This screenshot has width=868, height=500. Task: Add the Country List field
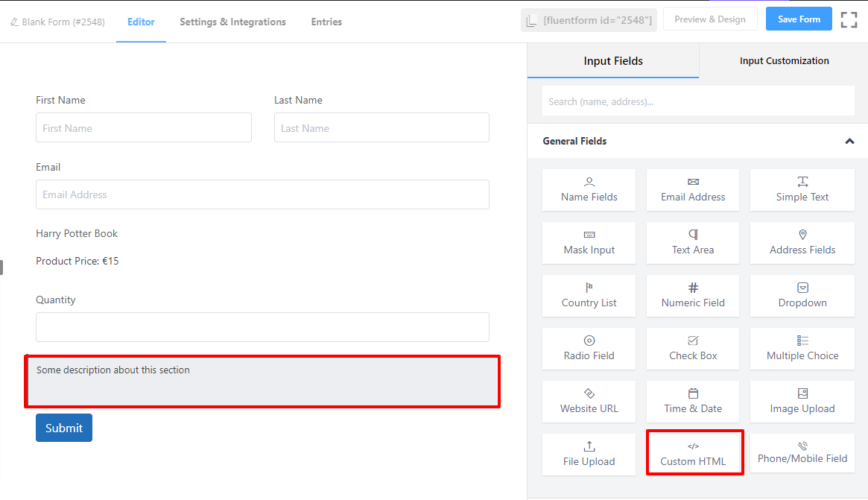589,296
